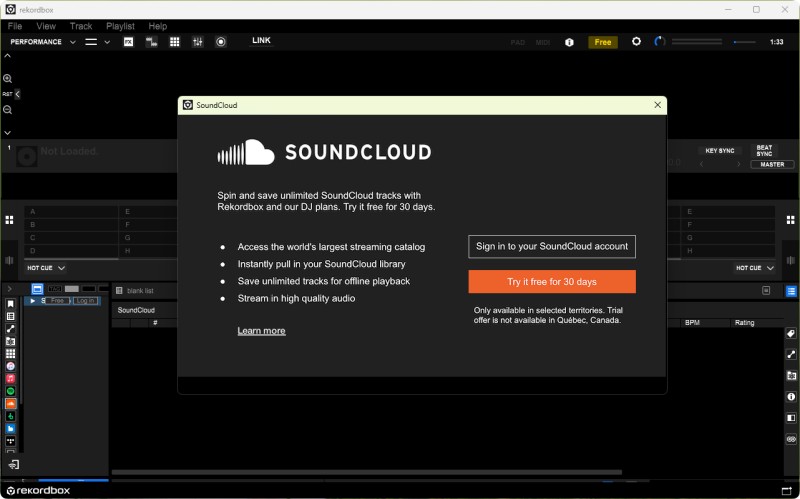The height and width of the screenshot is (499, 800).
Task: Click the BPM column header
Action: coord(692,322)
